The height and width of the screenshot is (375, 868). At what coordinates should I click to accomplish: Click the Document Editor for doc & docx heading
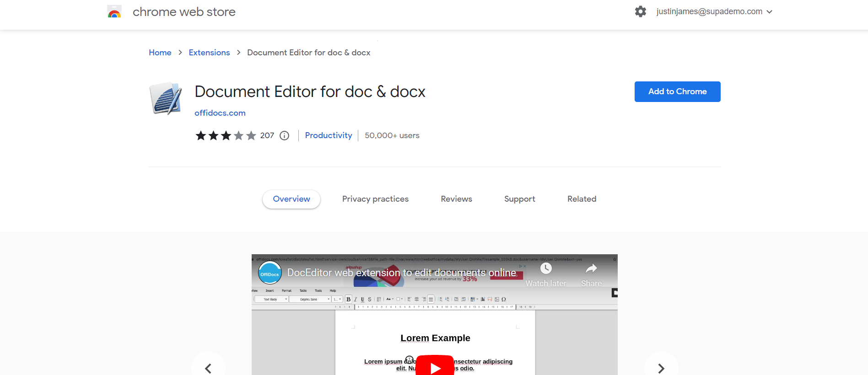(310, 91)
